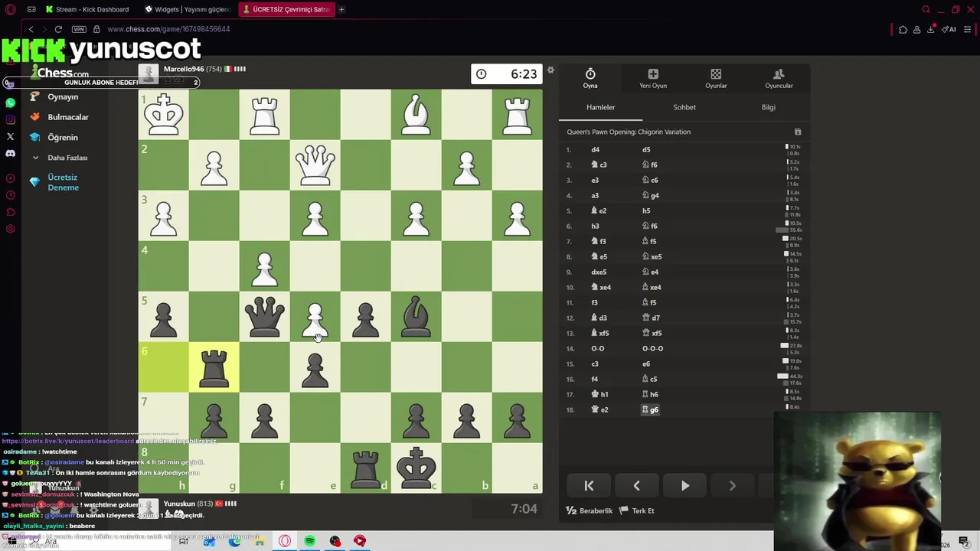This screenshot has width=980, height=551.
Task: Select black's move 1 d5
Action: (x=646, y=149)
